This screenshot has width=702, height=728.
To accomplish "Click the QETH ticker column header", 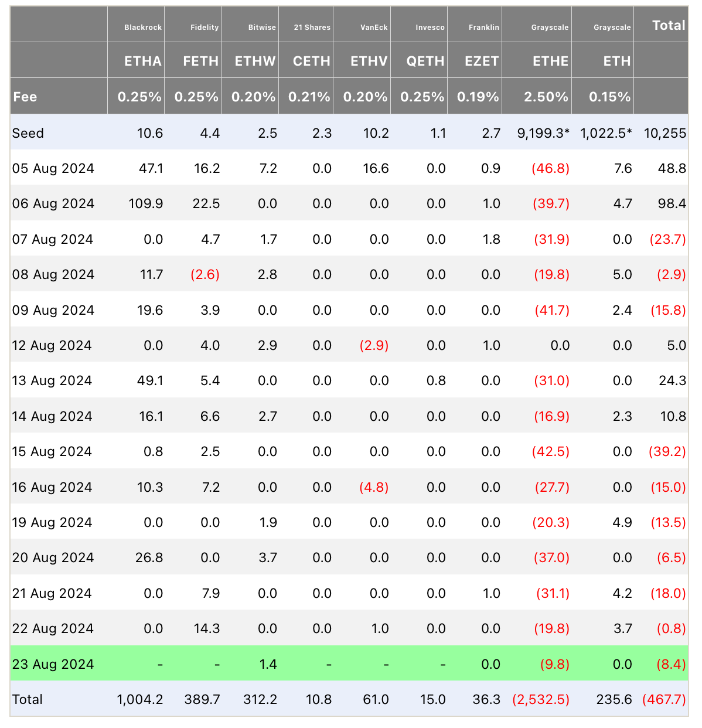I will pos(425,61).
